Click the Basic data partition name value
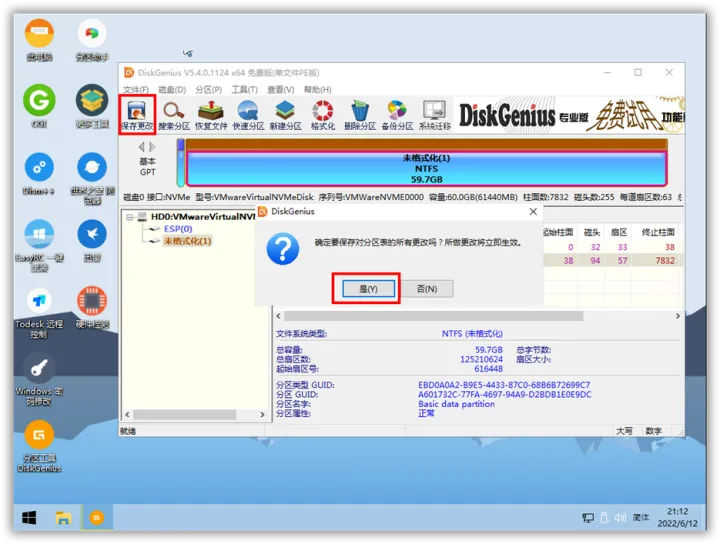The image size is (720, 544). click(456, 404)
